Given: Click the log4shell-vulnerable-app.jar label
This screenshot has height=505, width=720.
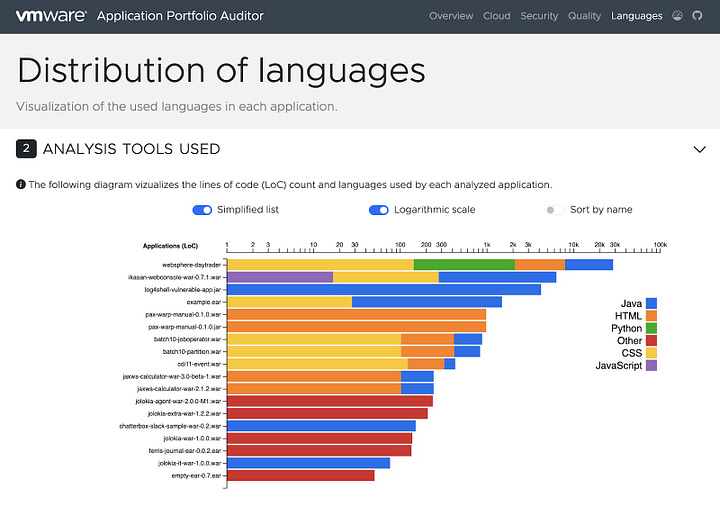Looking at the screenshot, I should [x=183, y=290].
